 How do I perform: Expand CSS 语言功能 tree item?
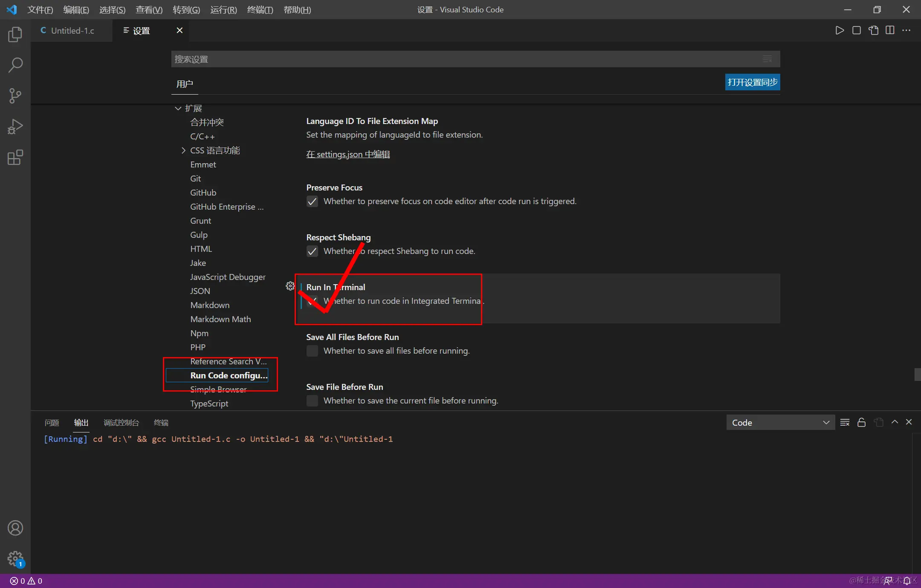(183, 150)
